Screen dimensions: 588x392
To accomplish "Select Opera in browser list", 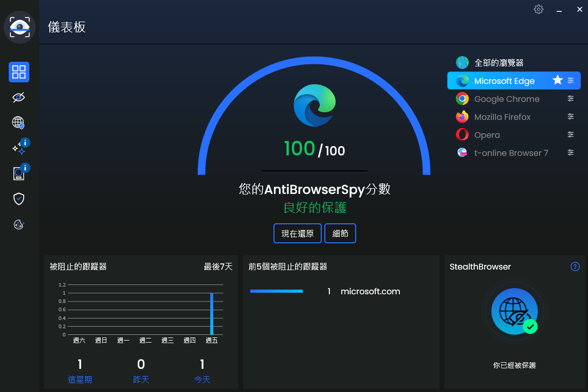I will (x=514, y=135).
